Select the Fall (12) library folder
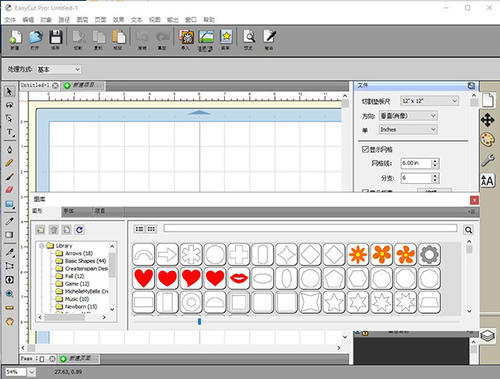The image size is (500, 379). 75,276
